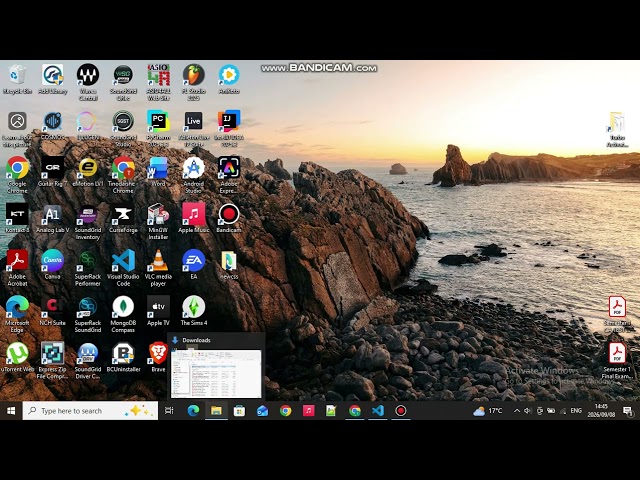Open the MinGW Installer shortcut
This screenshot has width=640, height=480.
[x=158, y=221]
